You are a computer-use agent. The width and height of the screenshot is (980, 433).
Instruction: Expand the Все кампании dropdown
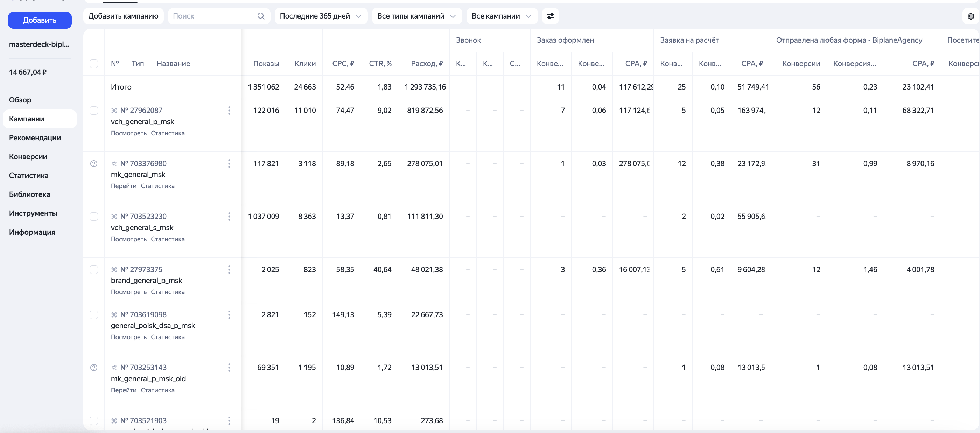tap(502, 16)
